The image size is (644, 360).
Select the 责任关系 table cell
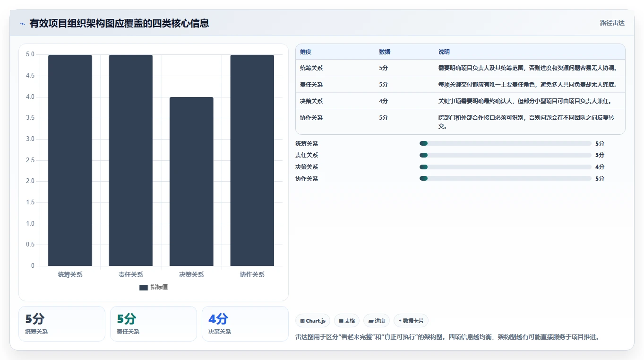[311, 85]
